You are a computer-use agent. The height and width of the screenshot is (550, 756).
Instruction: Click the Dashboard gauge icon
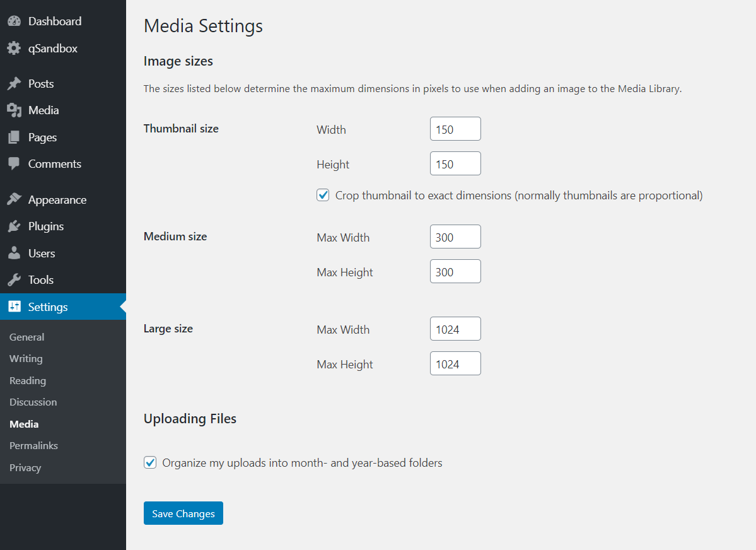pyautogui.click(x=14, y=21)
